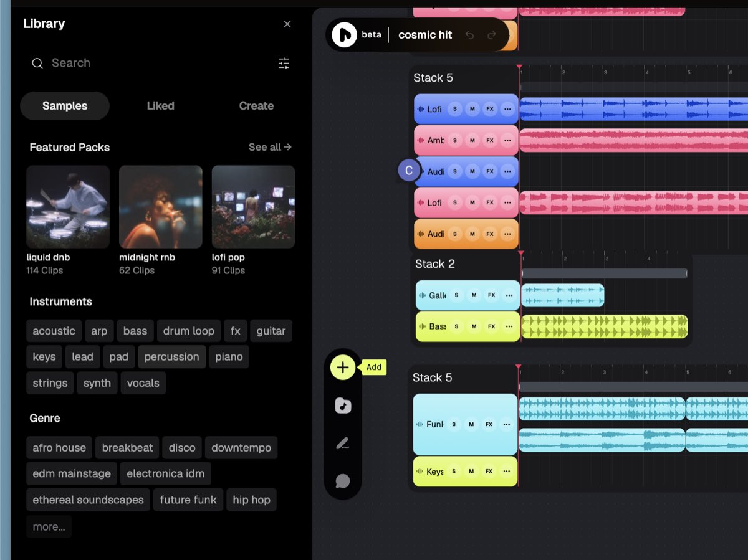This screenshot has width=748, height=560.
Task: Open more options on orange Audi track
Action: (x=507, y=234)
